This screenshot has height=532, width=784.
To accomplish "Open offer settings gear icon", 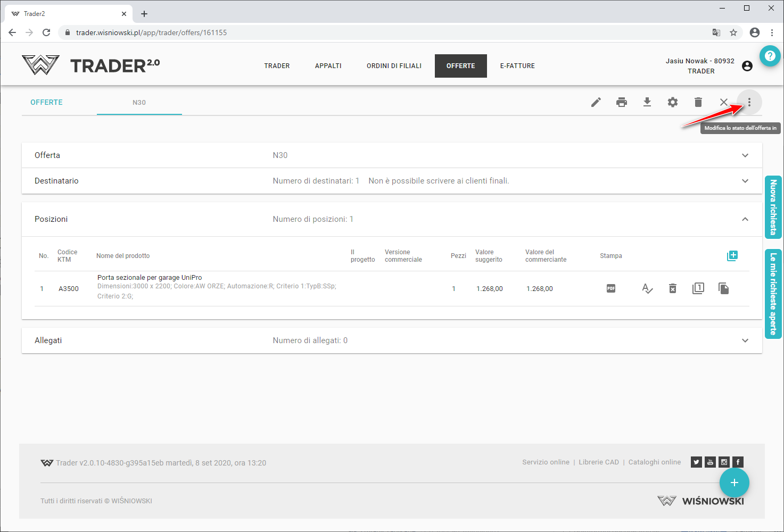I will click(672, 102).
